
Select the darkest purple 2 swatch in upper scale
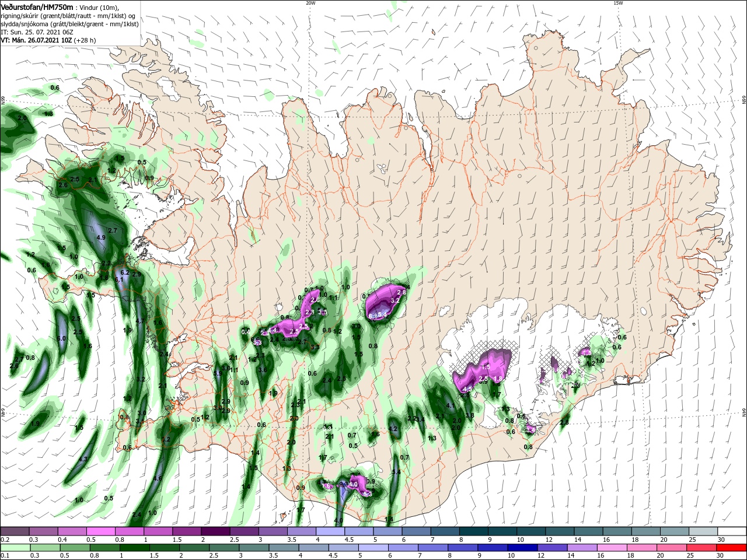pos(216,531)
